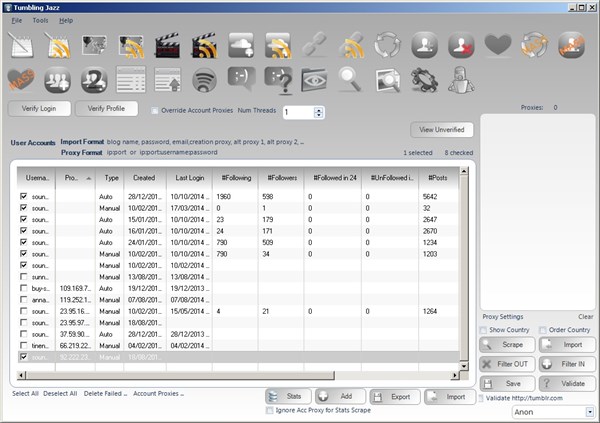The width and height of the screenshot is (600, 423).
Task: Click the Add account button
Action: click(341, 397)
